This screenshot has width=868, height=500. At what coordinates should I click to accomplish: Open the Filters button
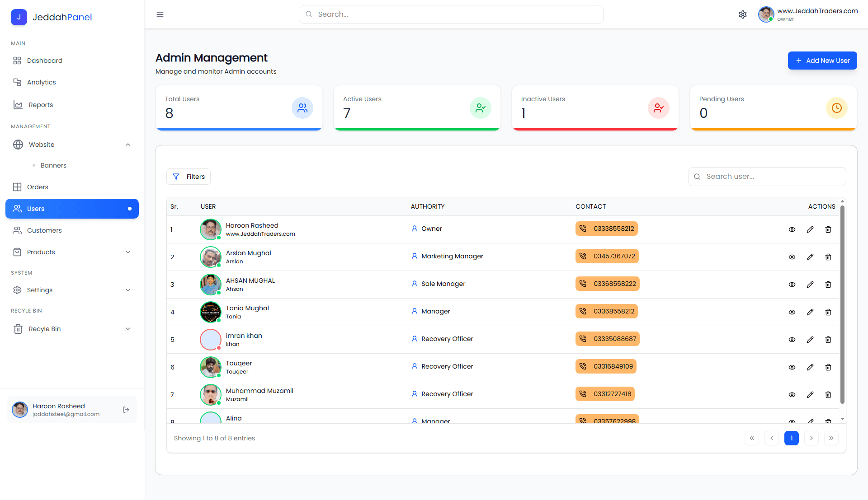point(189,177)
